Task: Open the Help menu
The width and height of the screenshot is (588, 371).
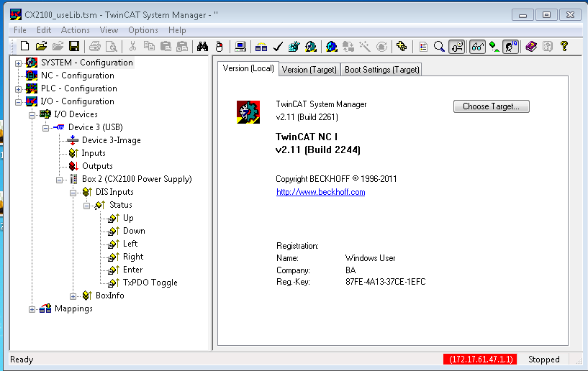Action: pos(177,30)
